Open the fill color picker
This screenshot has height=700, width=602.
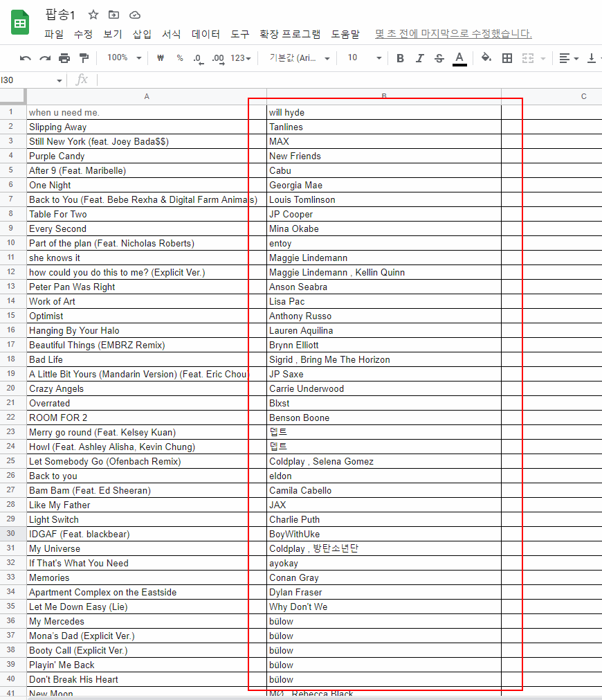click(486, 58)
